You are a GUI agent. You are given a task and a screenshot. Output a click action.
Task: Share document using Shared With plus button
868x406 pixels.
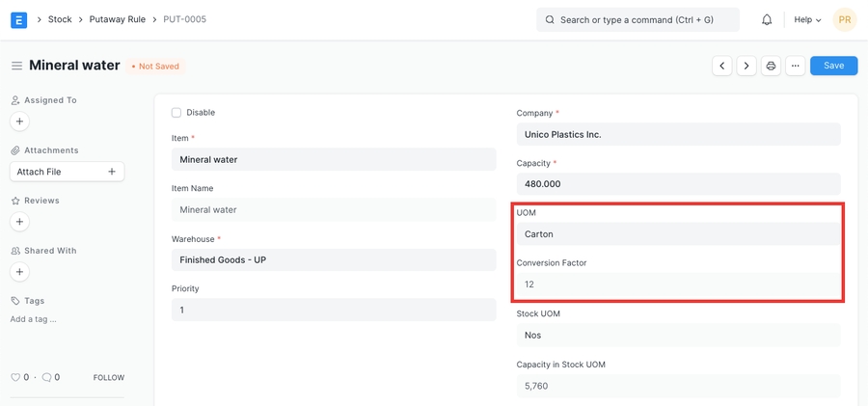(19, 272)
